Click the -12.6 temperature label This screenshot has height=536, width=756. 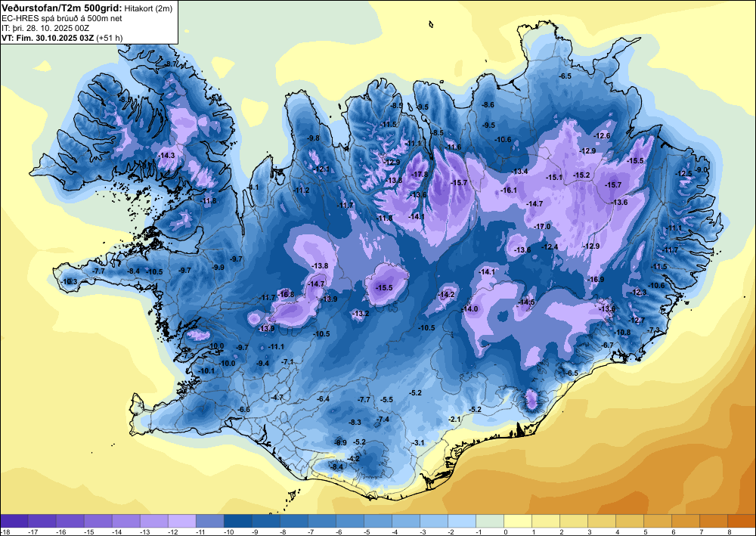[603, 136]
